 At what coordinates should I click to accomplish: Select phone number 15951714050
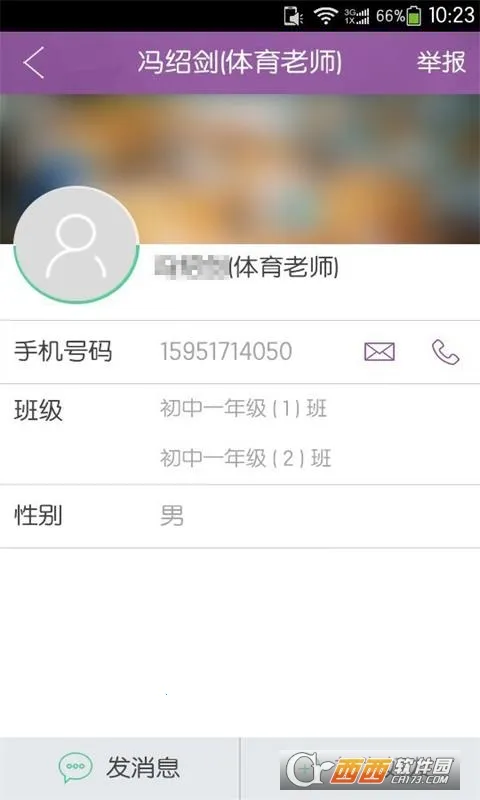tap(226, 352)
